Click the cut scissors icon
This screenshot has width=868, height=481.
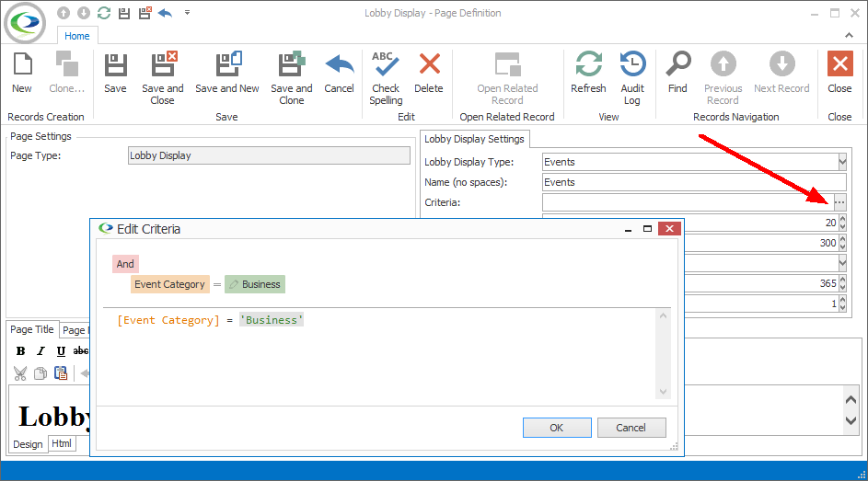(x=20, y=373)
